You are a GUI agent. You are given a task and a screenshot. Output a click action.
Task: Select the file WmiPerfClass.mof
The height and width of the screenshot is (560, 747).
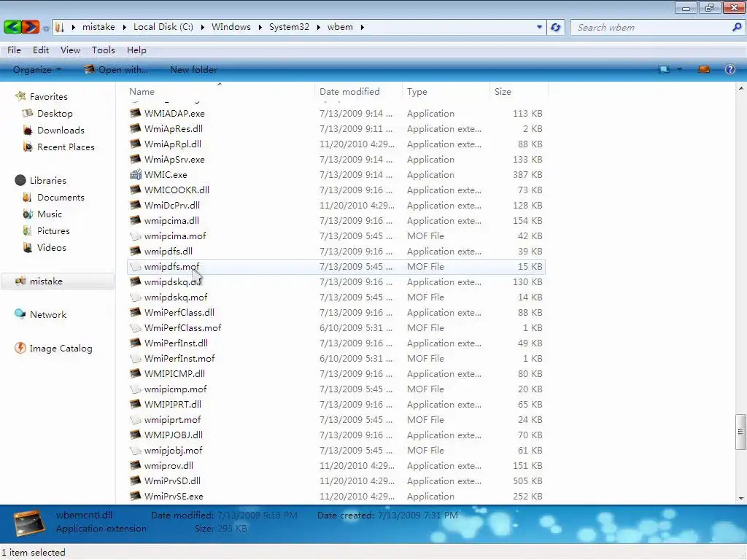click(x=336, y=327)
